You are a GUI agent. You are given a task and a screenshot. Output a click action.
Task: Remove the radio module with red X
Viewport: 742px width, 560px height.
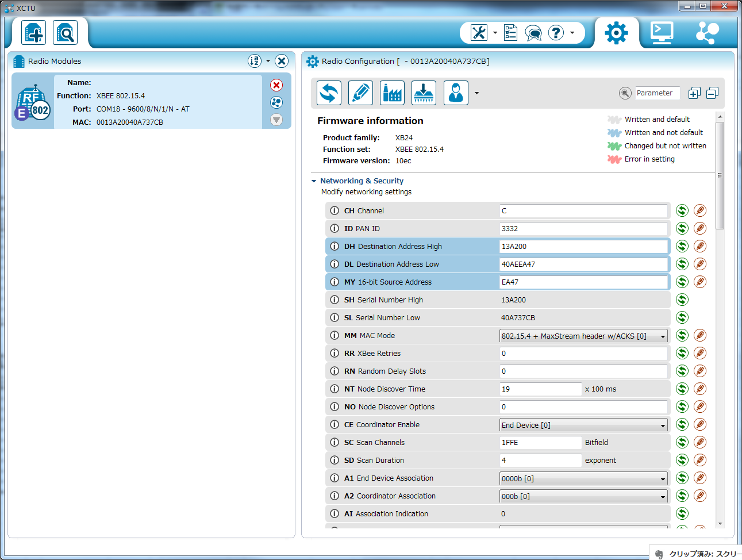click(x=276, y=85)
